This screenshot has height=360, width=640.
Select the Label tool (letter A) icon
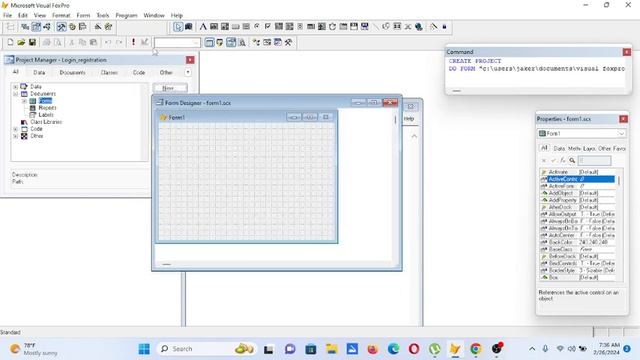[203, 27]
